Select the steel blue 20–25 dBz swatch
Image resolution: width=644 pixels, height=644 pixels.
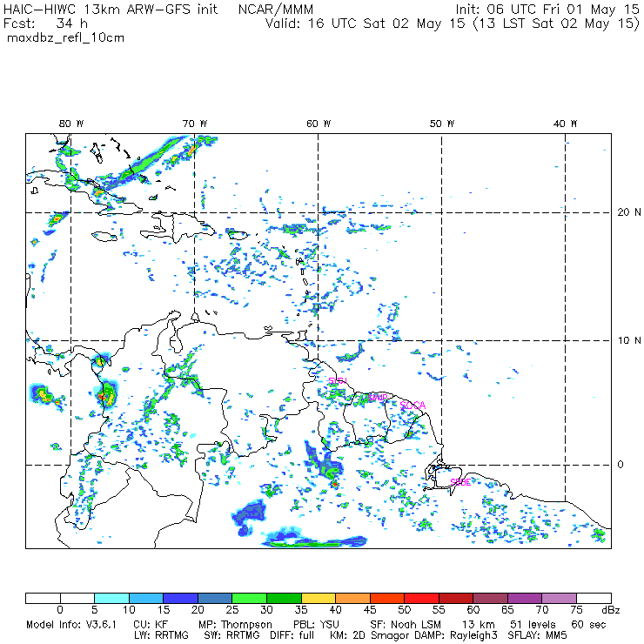point(215,598)
